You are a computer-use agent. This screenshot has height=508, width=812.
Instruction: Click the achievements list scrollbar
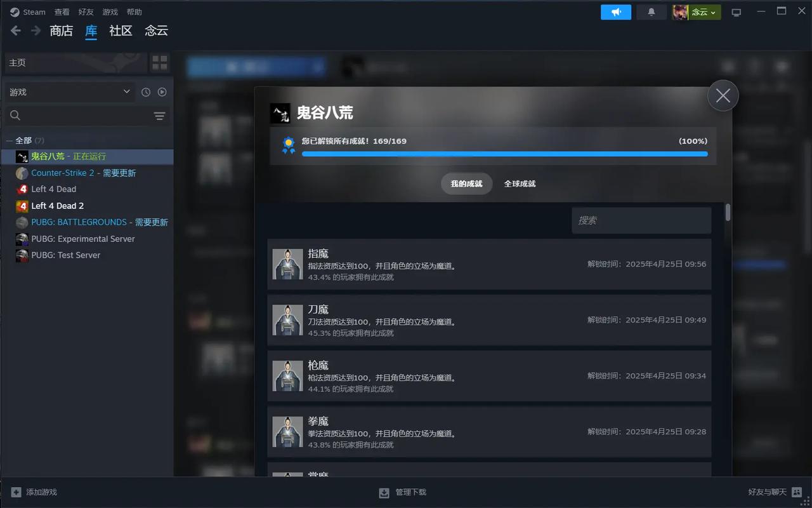728,213
